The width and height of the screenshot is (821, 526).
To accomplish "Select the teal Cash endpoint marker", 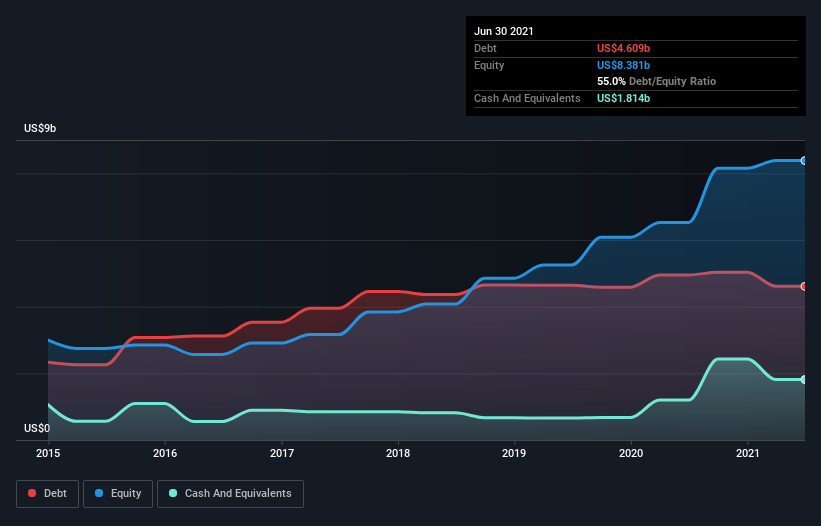I will tap(804, 379).
